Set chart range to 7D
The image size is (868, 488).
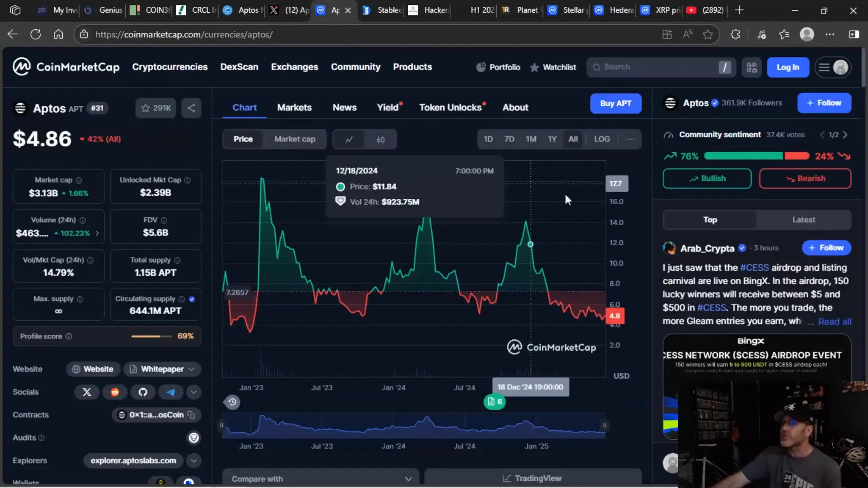click(509, 139)
